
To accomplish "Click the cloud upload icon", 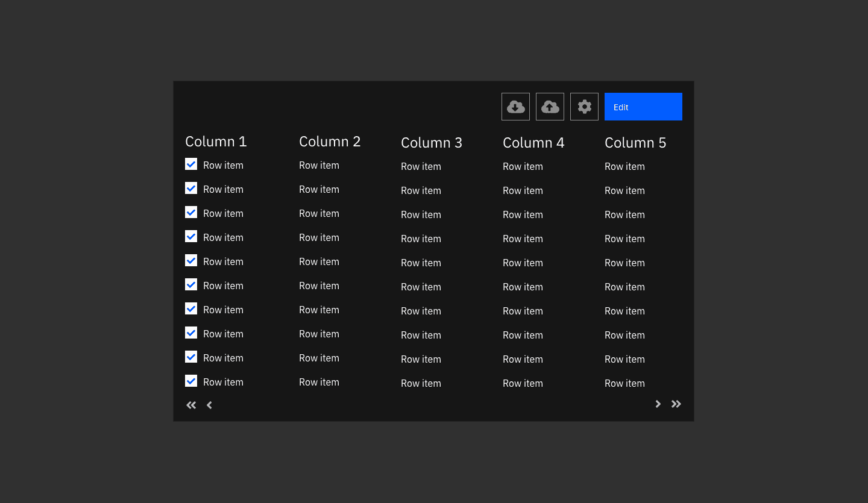I will pyautogui.click(x=550, y=107).
